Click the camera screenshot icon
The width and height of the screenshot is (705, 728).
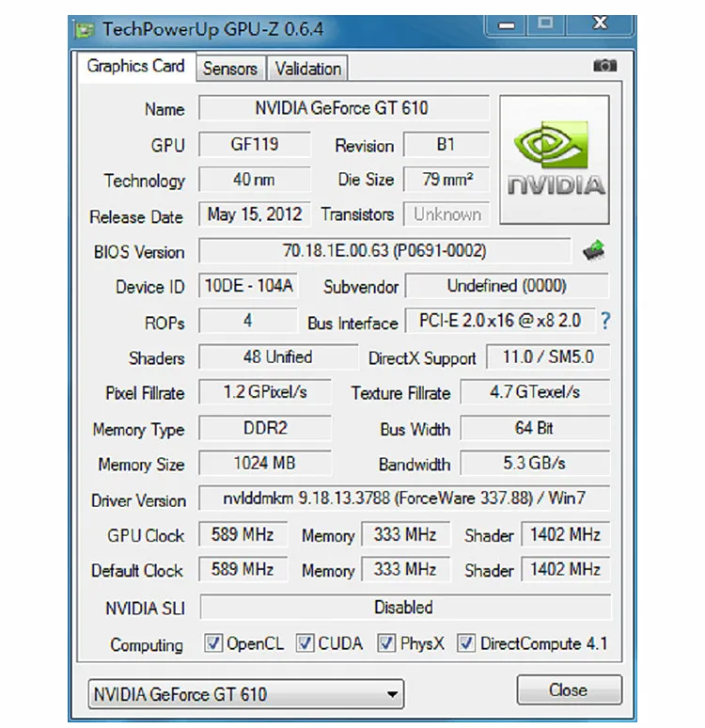pyautogui.click(x=604, y=66)
